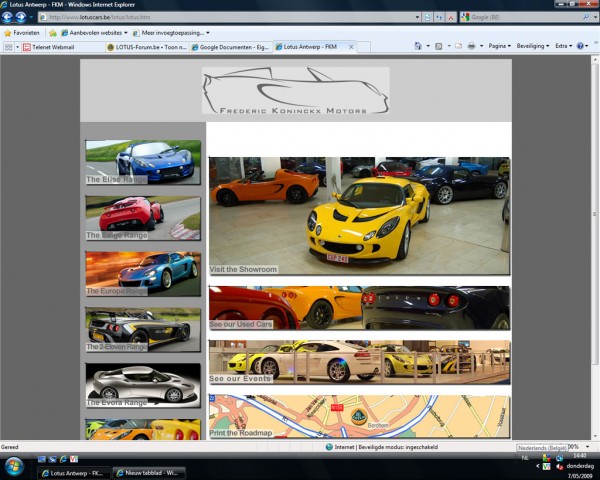This screenshot has width=600, height=480.
Task: Open the Pagina menu
Action: coord(500,46)
